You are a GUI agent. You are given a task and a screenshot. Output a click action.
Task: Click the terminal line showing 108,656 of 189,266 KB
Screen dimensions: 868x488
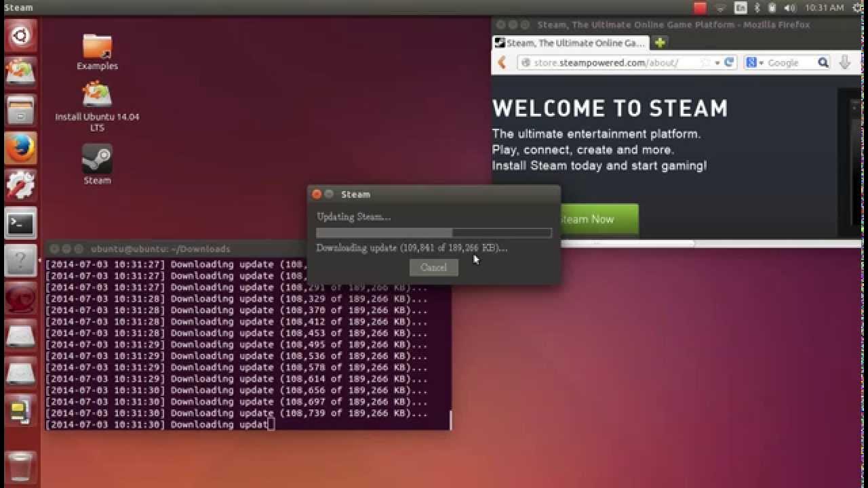pos(237,390)
